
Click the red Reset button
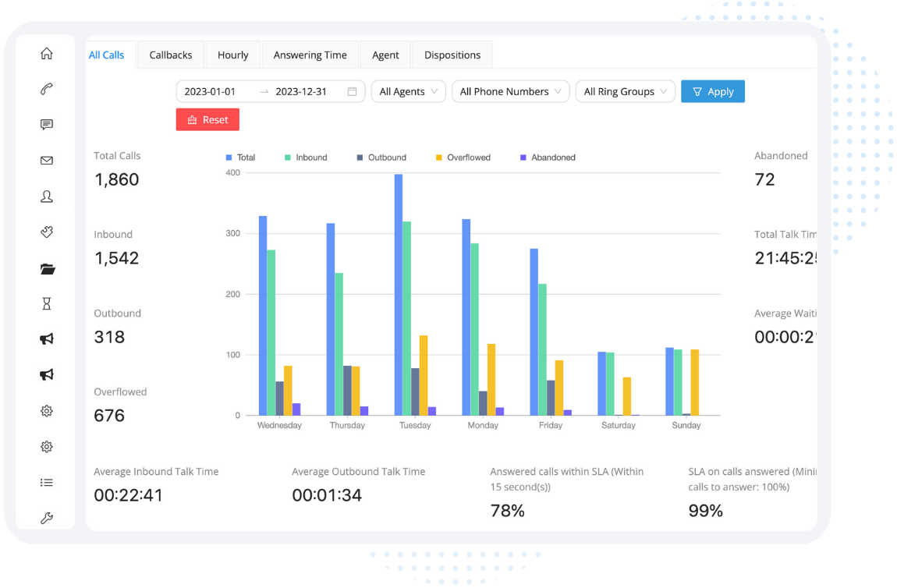207,120
